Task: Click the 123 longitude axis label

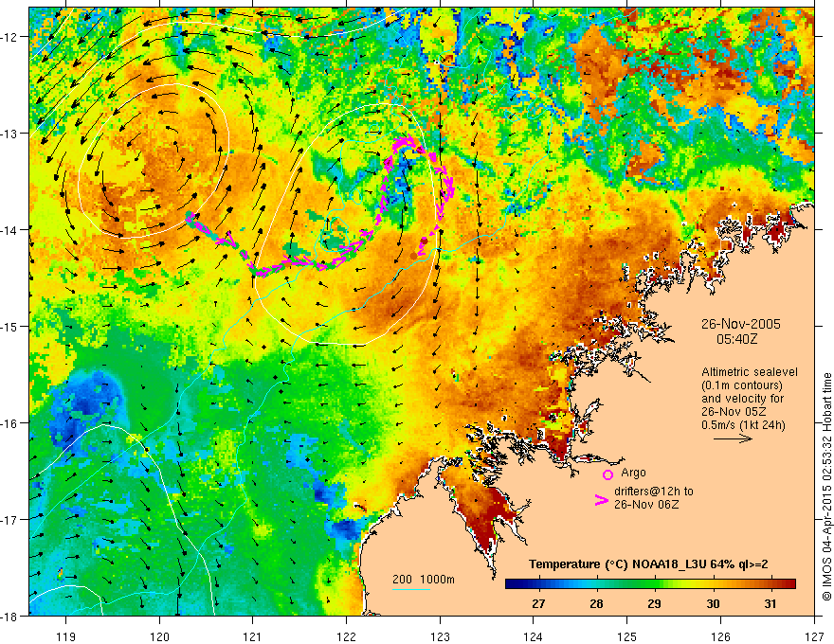Action: 440,636
